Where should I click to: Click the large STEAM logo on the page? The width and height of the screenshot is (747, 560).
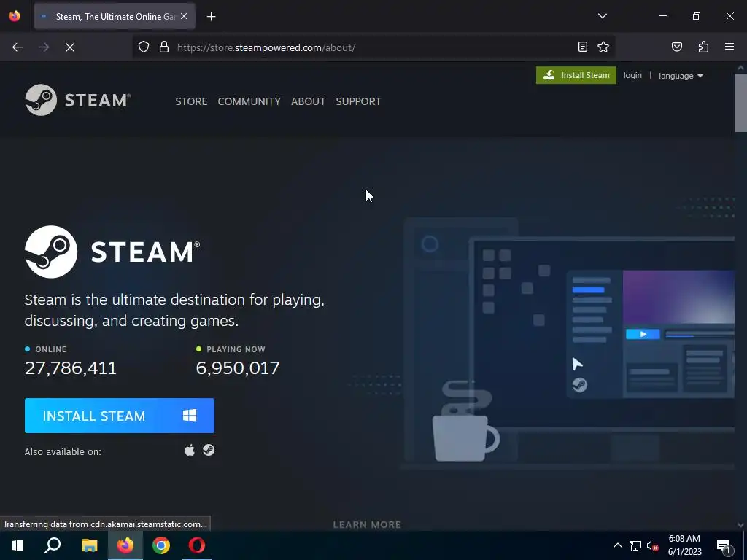click(112, 252)
